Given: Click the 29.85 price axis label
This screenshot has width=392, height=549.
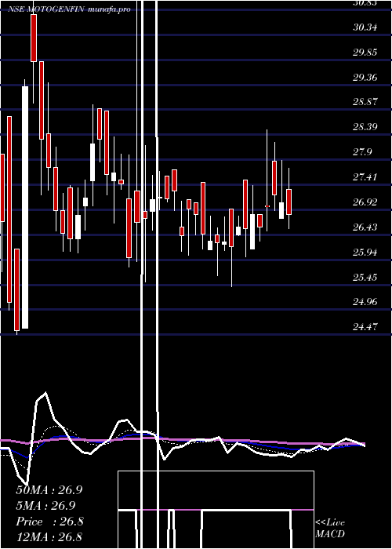Looking at the screenshot, I should pyautogui.click(x=365, y=53).
